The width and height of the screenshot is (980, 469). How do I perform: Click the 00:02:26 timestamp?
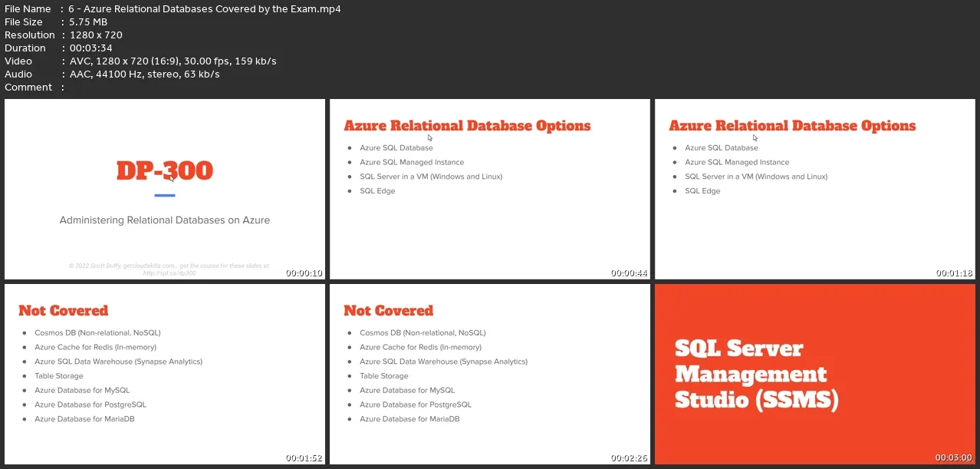[x=630, y=457]
